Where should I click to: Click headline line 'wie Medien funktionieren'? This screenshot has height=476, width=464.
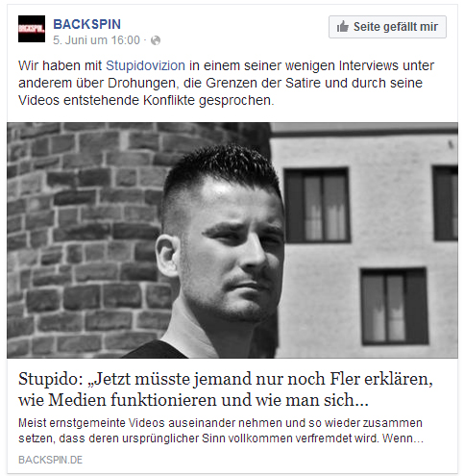coord(193,400)
